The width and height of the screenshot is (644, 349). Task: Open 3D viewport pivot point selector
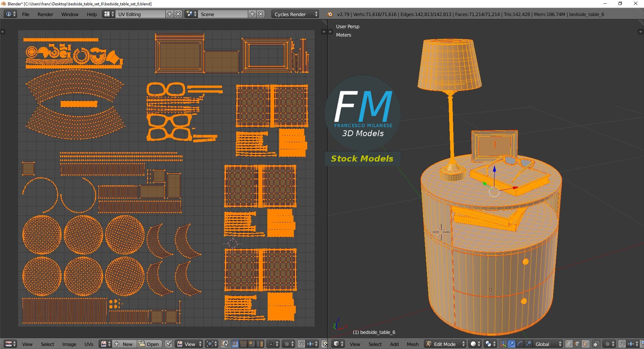click(x=490, y=344)
